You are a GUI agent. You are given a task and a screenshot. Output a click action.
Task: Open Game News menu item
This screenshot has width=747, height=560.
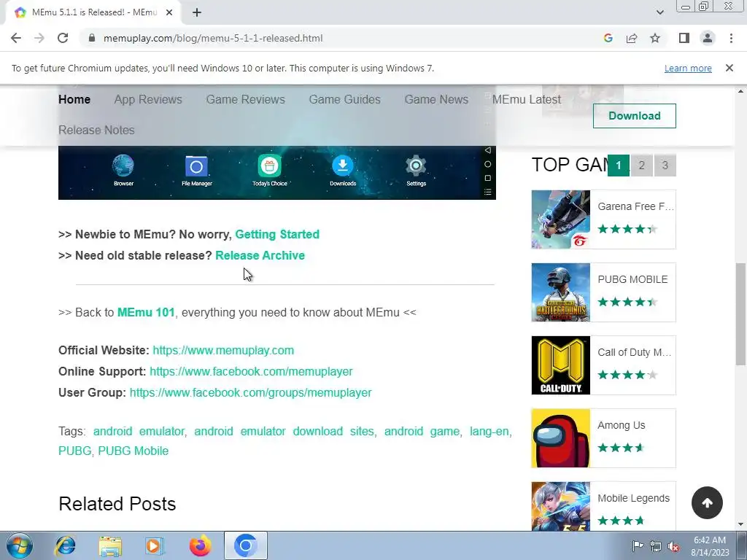pyautogui.click(x=436, y=99)
